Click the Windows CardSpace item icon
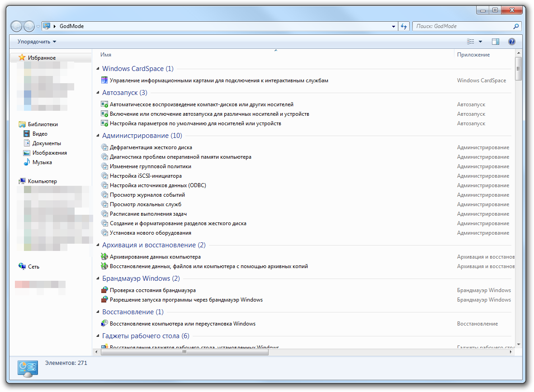 pyautogui.click(x=104, y=80)
